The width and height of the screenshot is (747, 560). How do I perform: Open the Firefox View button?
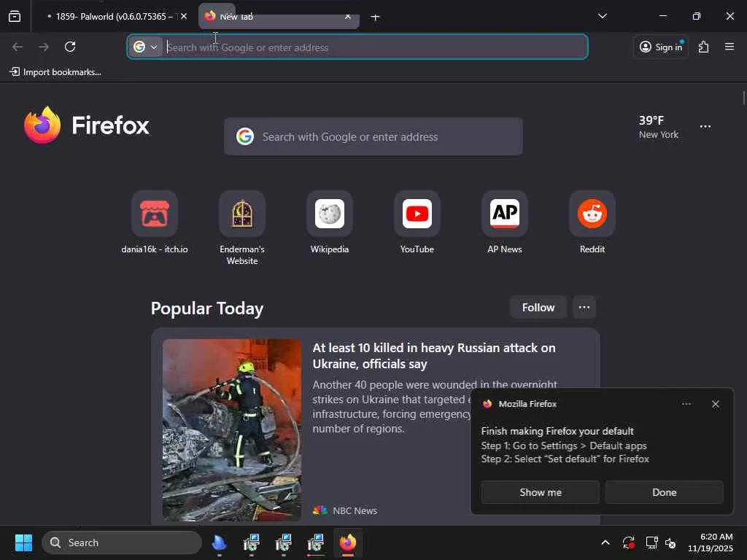pos(15,17)
